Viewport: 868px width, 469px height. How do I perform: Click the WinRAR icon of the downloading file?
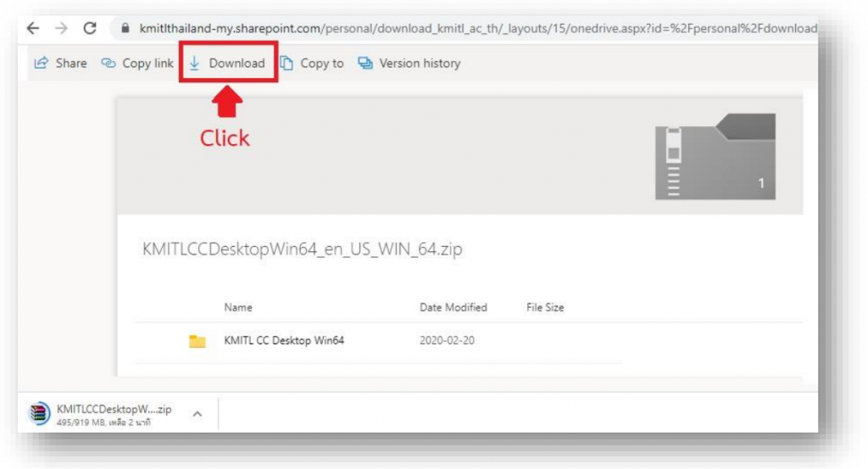point(39,414)
